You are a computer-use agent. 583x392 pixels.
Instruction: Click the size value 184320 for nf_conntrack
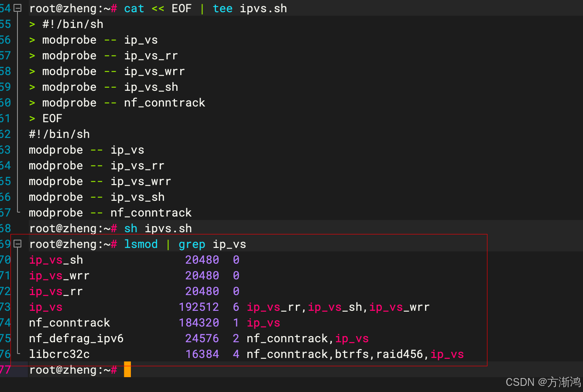(x=199, y=323)
